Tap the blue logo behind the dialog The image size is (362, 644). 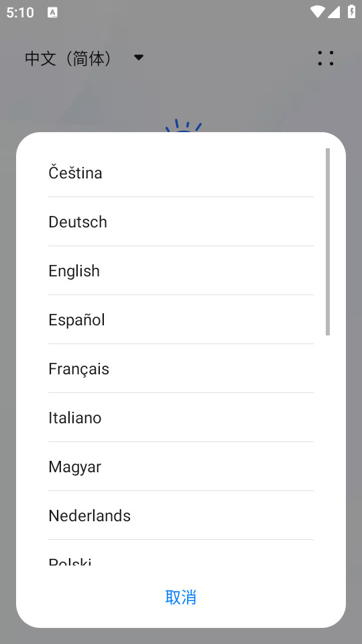(x=184, y=125)
